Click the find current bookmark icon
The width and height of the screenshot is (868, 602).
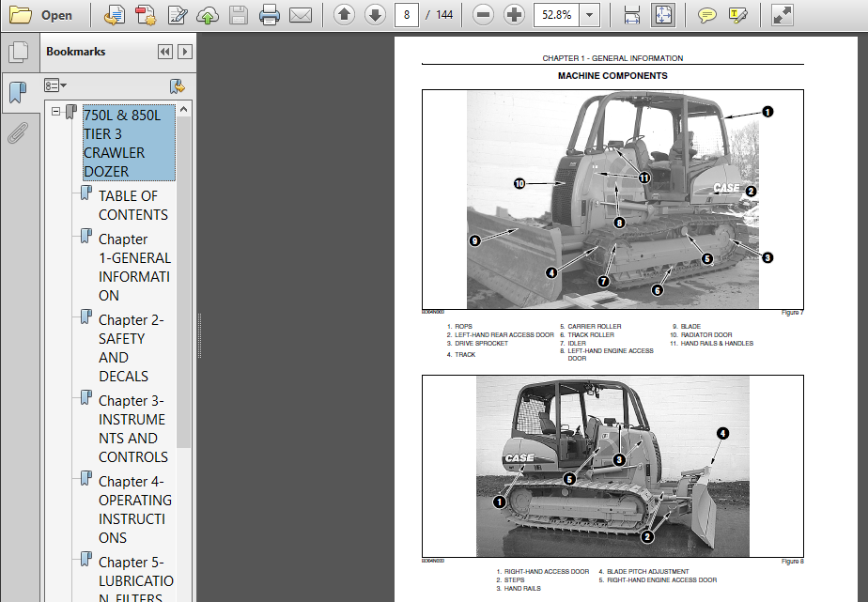178,85
